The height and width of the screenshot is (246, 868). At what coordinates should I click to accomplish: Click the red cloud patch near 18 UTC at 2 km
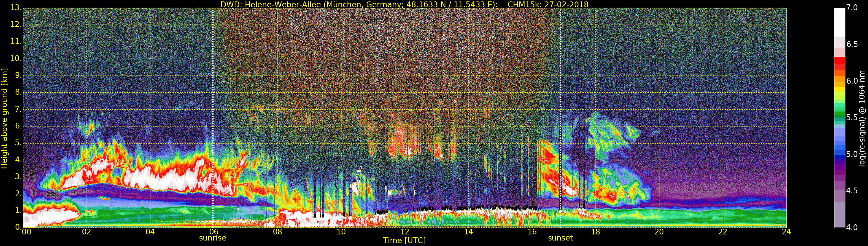608,195
